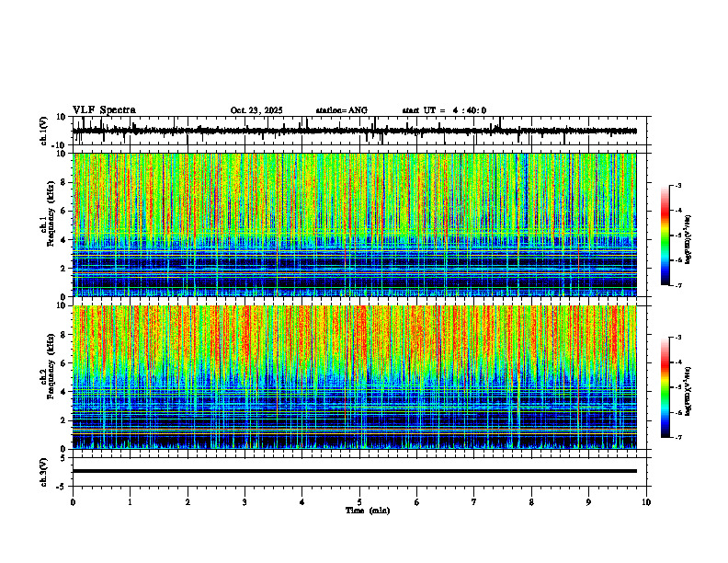The height and width of the screenshot is (563, 728).
Task: Click the '10' minute tick on time axis
Action: tap(646, 502)
